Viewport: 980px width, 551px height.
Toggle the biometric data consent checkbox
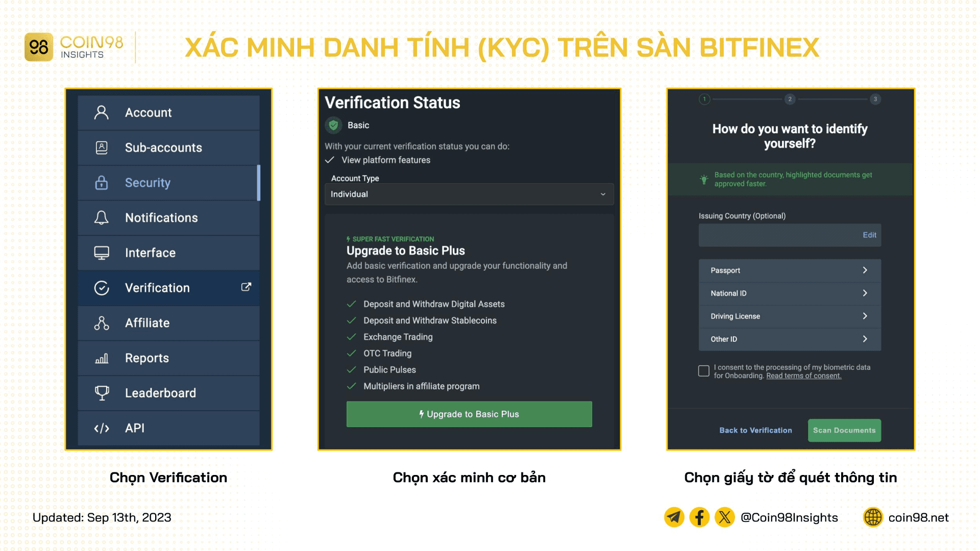703,370
